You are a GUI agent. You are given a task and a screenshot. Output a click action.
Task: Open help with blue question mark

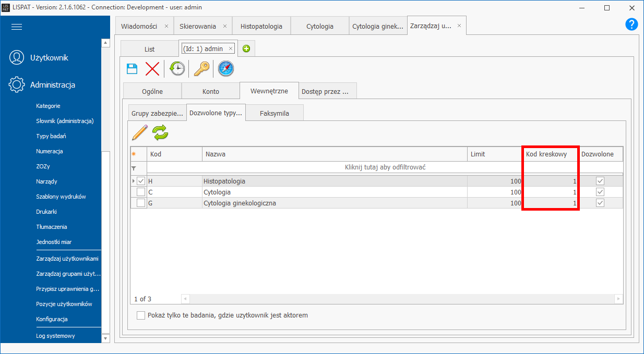pyautogui.click(x=631, y=24)
